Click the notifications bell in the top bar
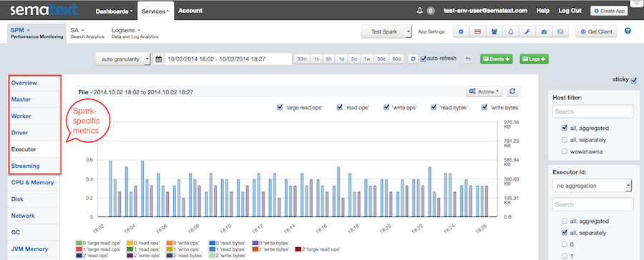 419,11
